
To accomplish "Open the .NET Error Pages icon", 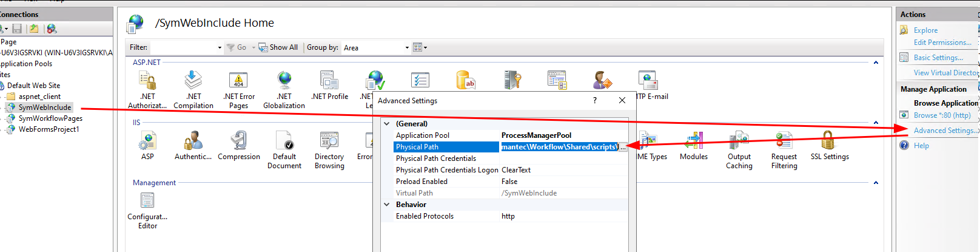I will [x=238, y=81].
